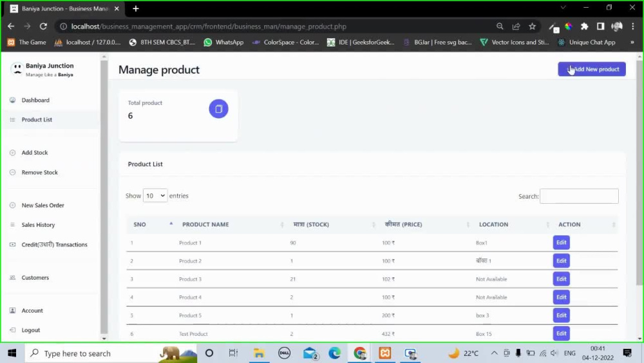The width and height of the screenshot is (644, 363).
Task: Edit Product 4 row
Action: pyautogui.click(x=561, y=297)
